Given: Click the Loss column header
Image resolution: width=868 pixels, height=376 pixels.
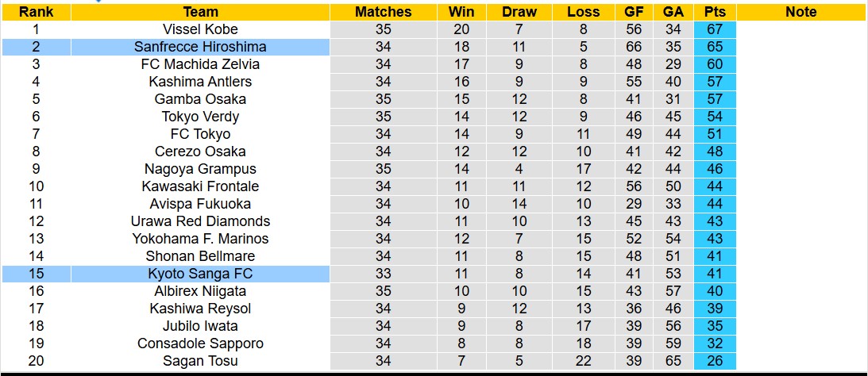Looking at the screenshot, I should click(584, 12).
